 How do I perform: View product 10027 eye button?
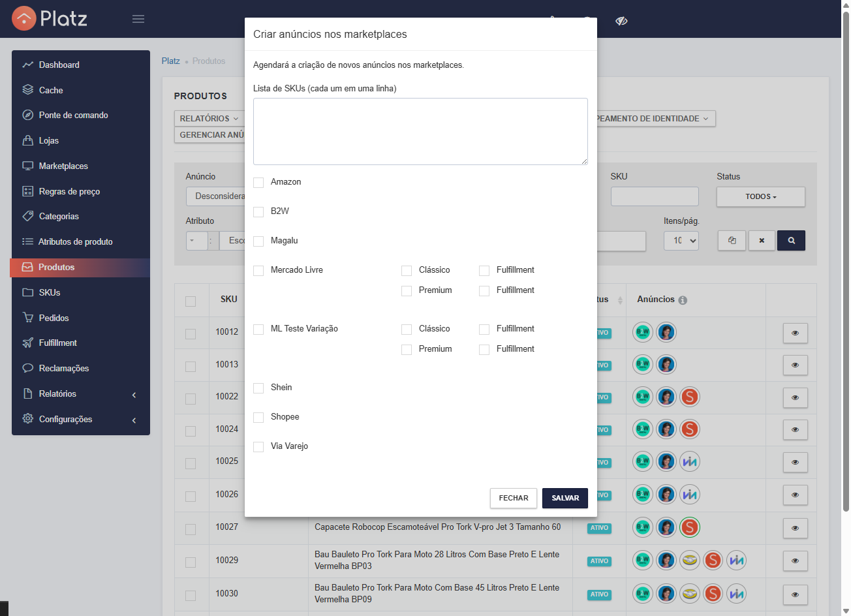(x=795, y=528)
